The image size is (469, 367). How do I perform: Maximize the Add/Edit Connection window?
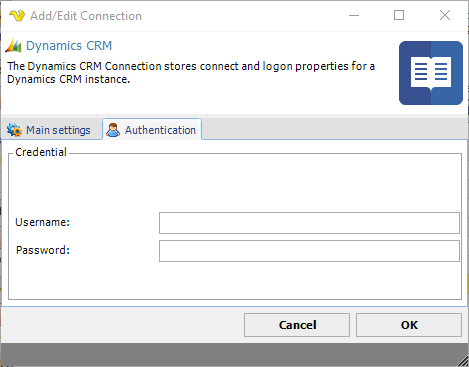tap(399, 15)
